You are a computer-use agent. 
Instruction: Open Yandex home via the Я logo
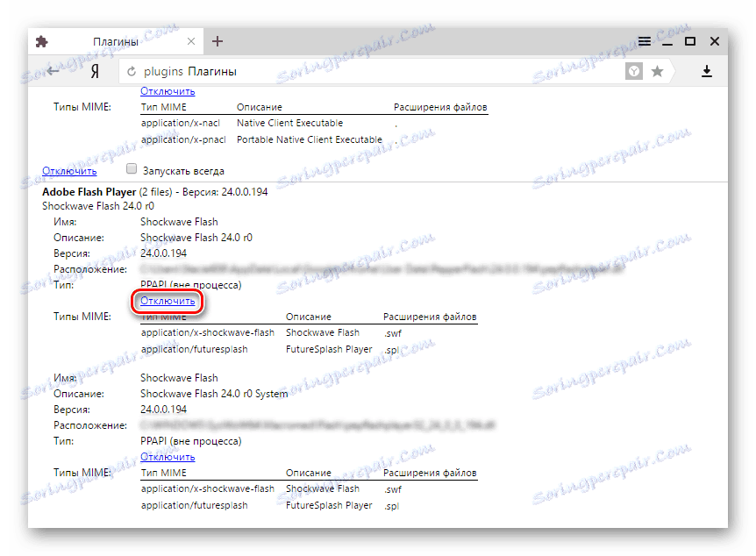(95, 72)
